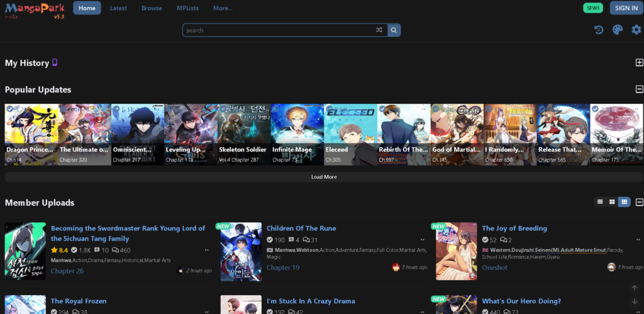Open Rebirth Of The... cover thumbnail
The width and height of the screenshot is (644, 314).
point(404,135)
